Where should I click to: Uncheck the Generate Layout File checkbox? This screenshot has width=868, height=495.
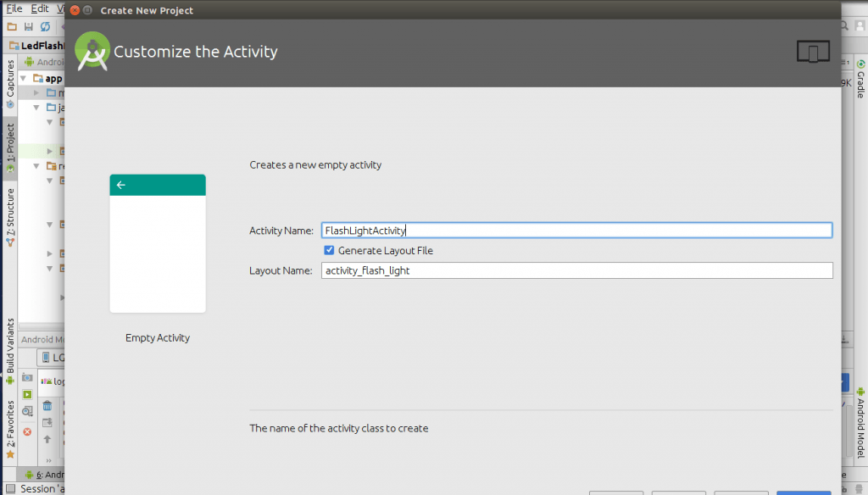pyautogui.click(x=330, y=250)
